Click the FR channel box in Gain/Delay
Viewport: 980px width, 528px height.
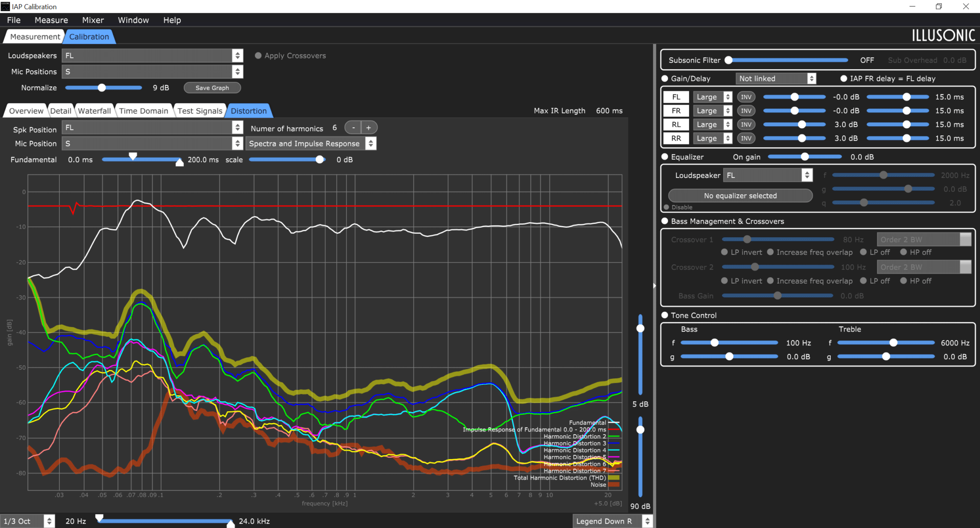[x=676, y=111]
